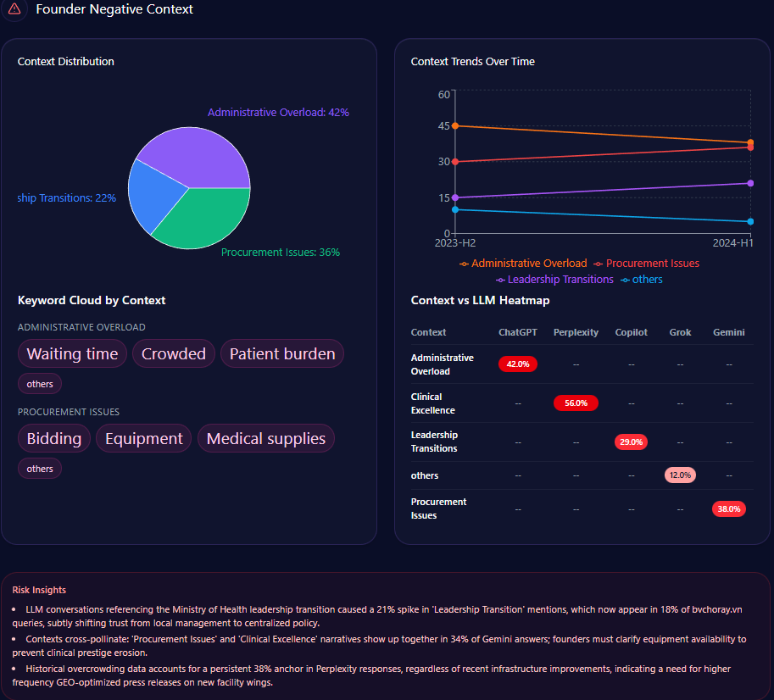
Task: Select the purple Administrative Overload pie slice
Action: pos(195,155)
